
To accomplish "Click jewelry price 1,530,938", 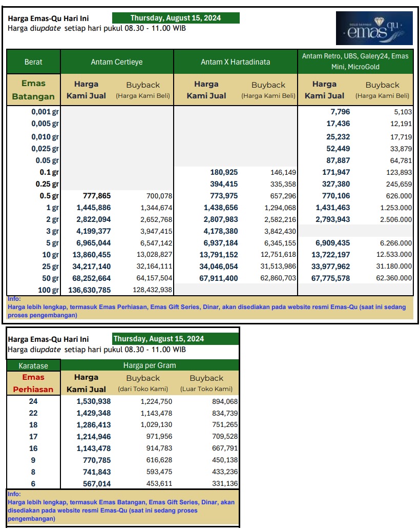I will [x=94, y=401].
